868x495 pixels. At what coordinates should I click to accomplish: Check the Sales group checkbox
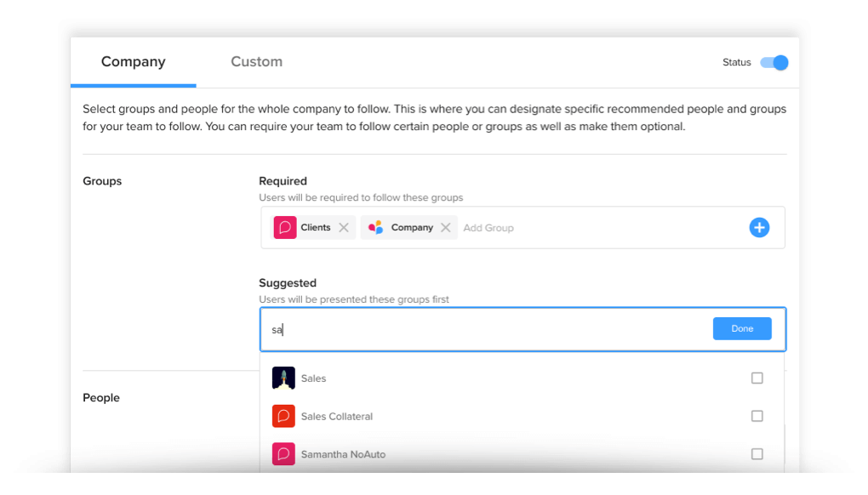pyautogui.click(x=757, y=378)
